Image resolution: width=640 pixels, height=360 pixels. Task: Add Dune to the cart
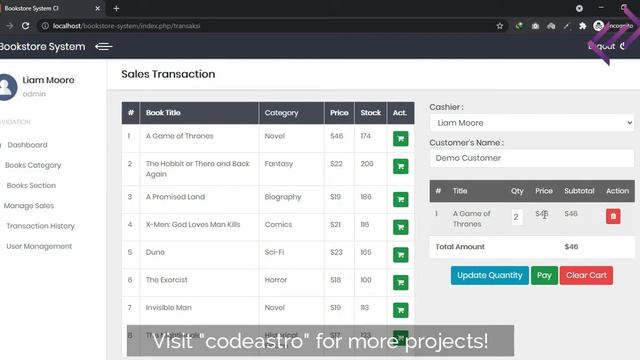(400, 255)
